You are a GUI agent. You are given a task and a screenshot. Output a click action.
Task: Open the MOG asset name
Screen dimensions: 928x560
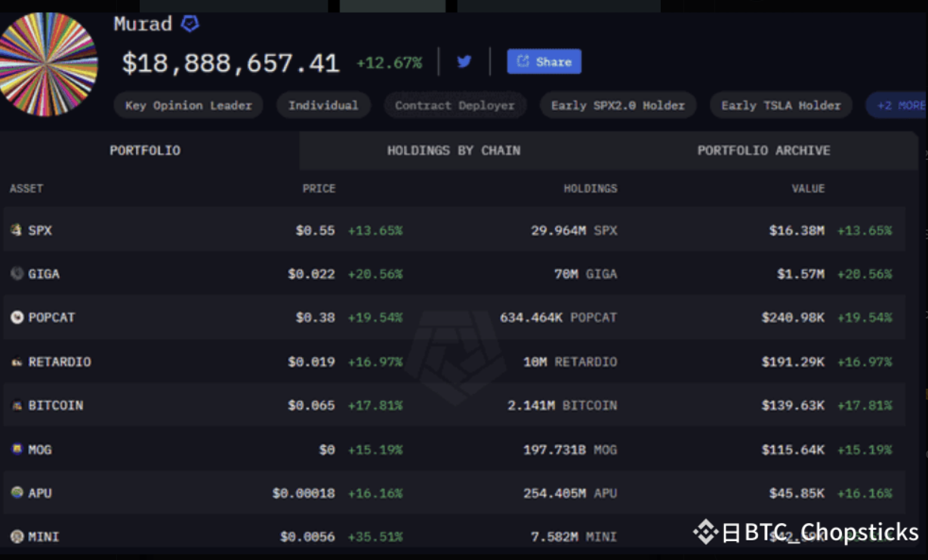40,449
